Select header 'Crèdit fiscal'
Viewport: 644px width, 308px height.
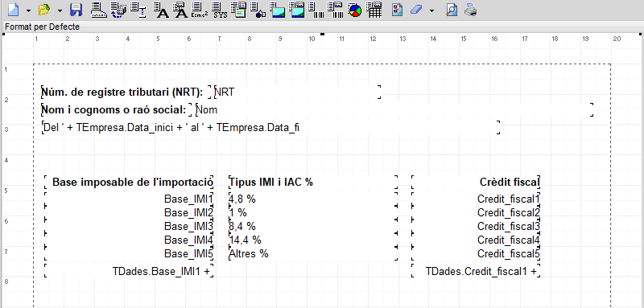[x=476, y=182]
